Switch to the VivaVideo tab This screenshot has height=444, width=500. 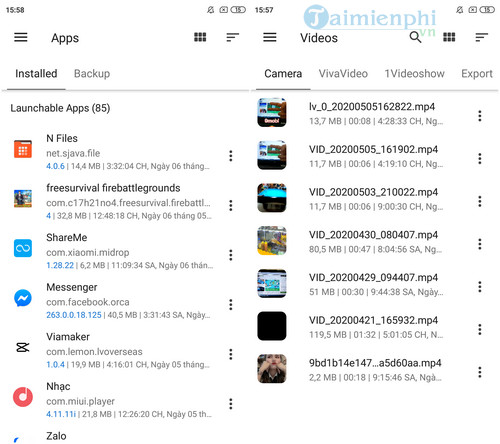[343, 74]
